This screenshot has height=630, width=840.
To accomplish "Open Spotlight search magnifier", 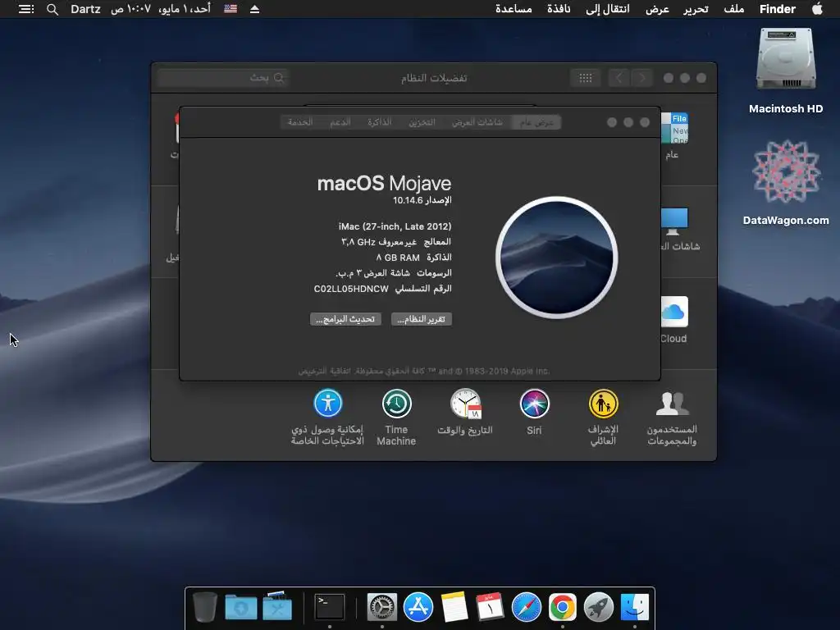I will tap(52, 9).
